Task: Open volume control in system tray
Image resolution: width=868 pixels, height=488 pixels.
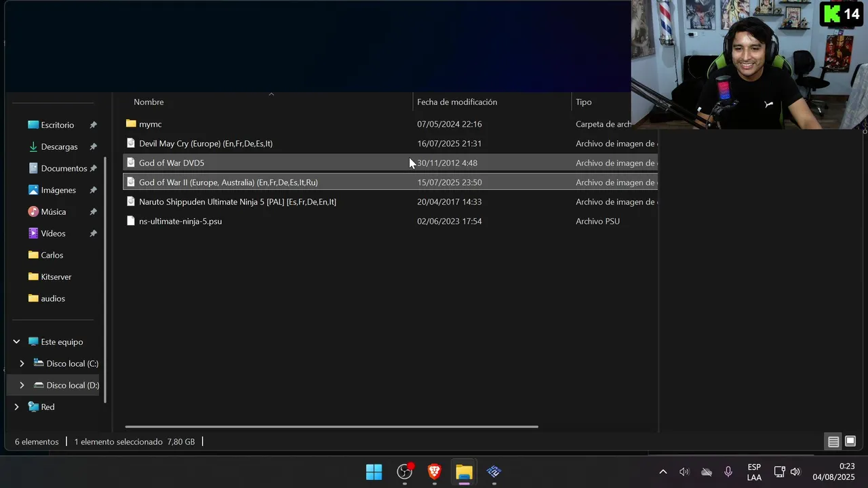Action: [x=795, y=472]
